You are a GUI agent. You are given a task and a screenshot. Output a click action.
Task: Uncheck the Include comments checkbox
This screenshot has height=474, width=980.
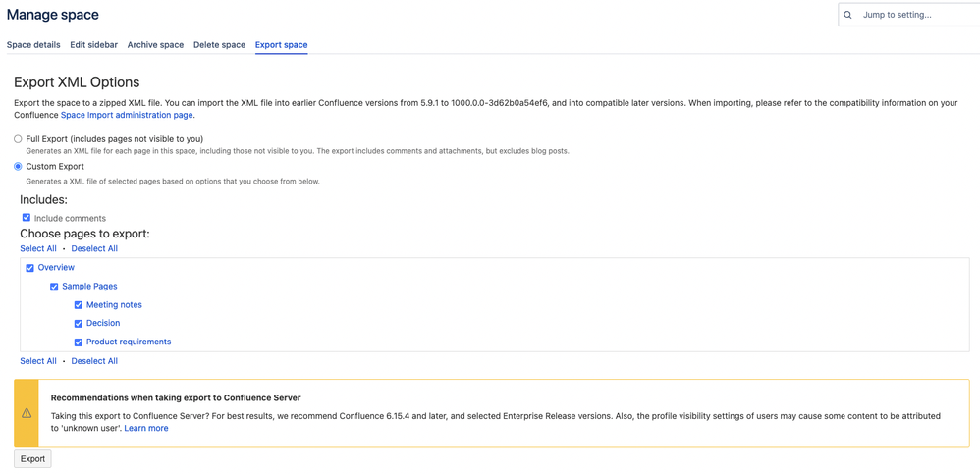click(x=27, y=218)
